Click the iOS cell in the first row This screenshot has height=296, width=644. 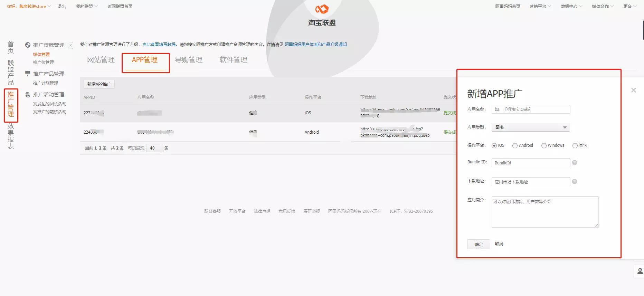click(307, 113)
